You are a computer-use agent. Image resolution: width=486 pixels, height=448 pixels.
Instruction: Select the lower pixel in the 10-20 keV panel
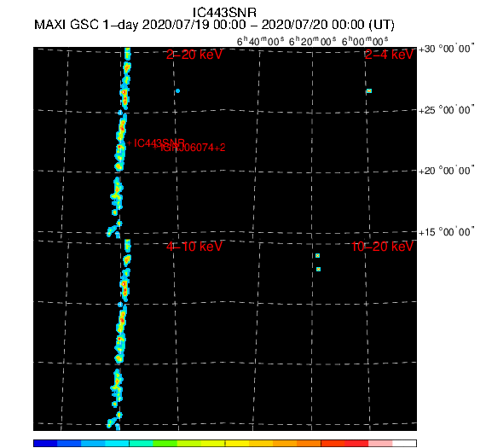point(318,270)
